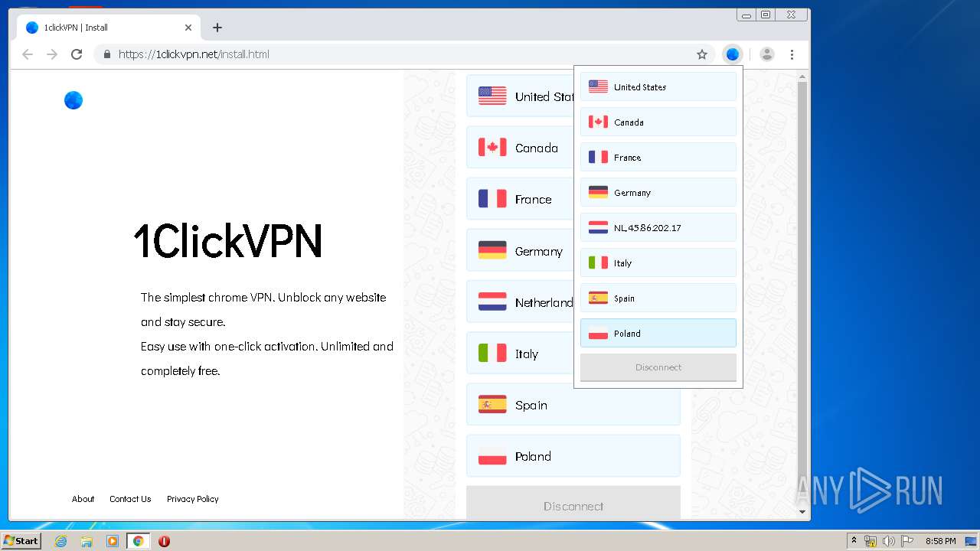Click the Germany flag icon in popup
Screen dimensions: 980x551
click(598, 192)
